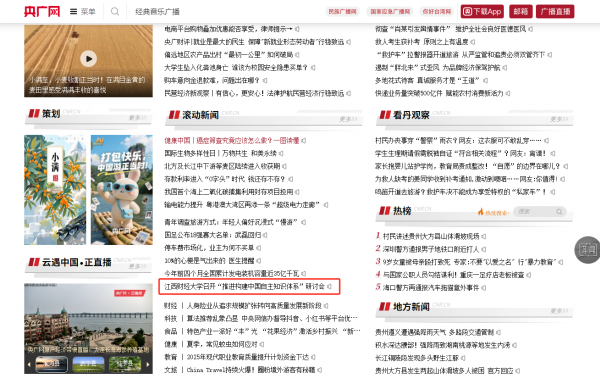
Task: Click the magnifier in the 热榜 search box
Action: click(x=559, y=212)
